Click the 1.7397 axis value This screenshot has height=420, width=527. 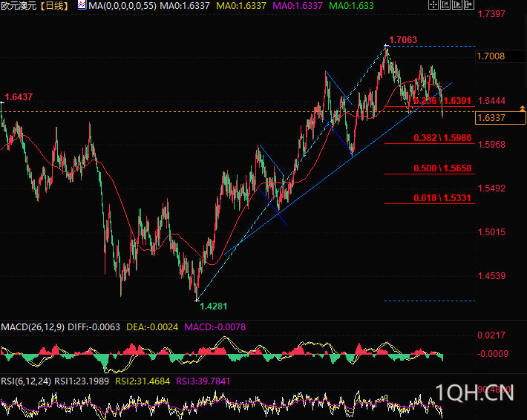tap(491, 14)
